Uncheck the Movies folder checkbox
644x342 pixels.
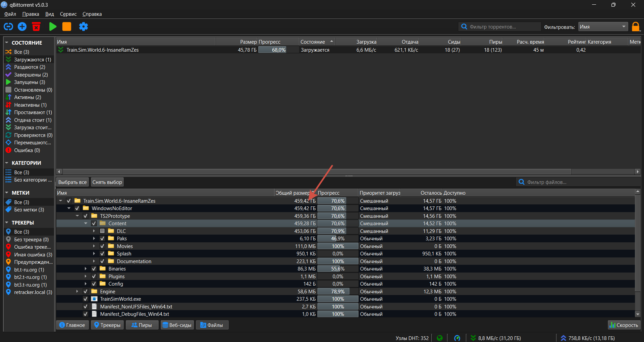[x=102, y=246]
